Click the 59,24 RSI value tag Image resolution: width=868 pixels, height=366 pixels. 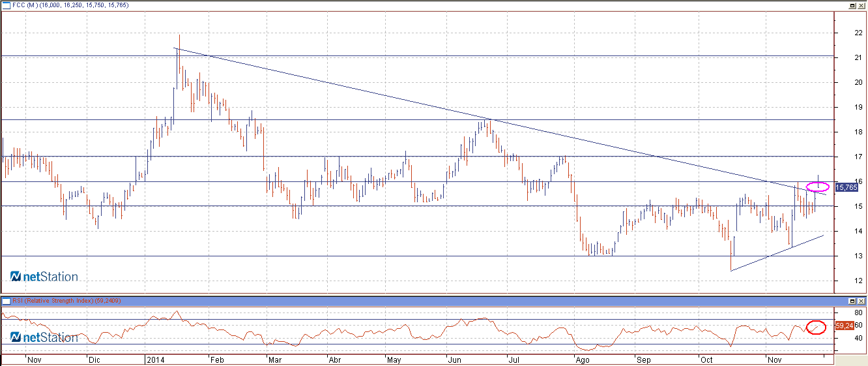845,325
